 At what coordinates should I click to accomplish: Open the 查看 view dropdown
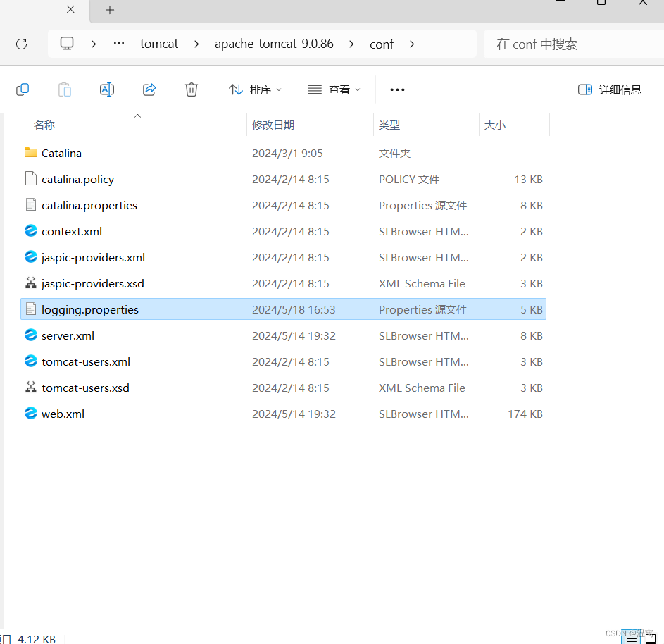(334, 89)
